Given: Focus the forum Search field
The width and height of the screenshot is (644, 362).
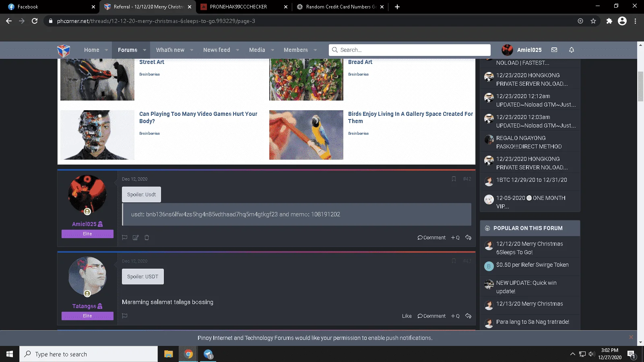Looking at the screenshot, I should pyautogui.click(x=410, y=50).
